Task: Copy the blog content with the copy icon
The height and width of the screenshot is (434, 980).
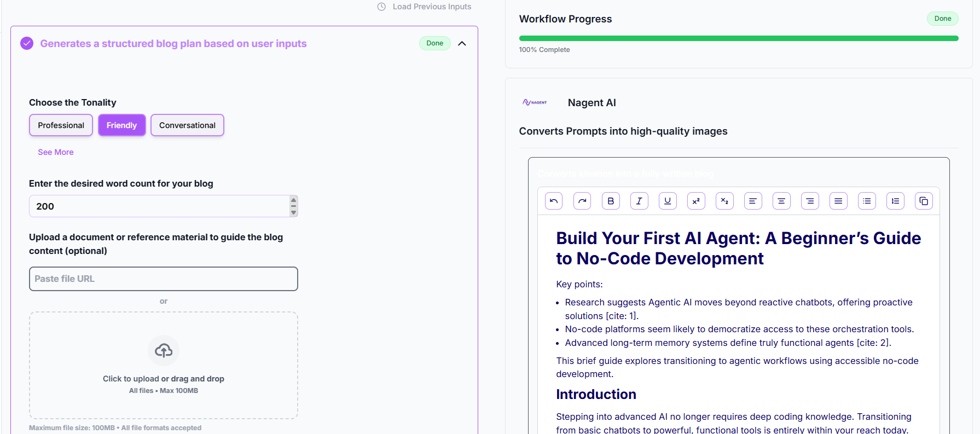Action: coord(924,201)
